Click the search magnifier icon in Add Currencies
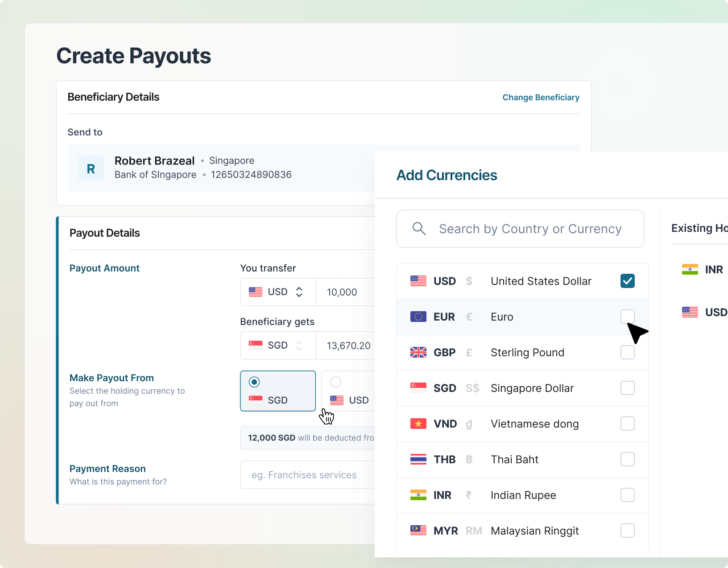The height and width of the screenshot is (568, 728). point(419,229)
